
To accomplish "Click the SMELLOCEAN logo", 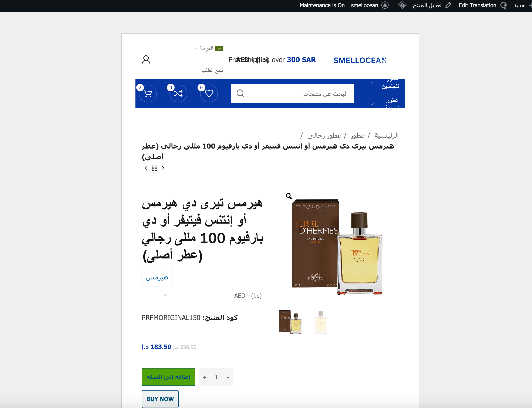I will 360,60.
